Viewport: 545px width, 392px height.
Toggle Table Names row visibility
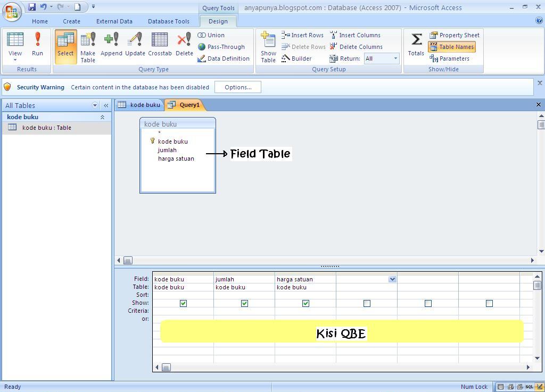pos(452,47)
